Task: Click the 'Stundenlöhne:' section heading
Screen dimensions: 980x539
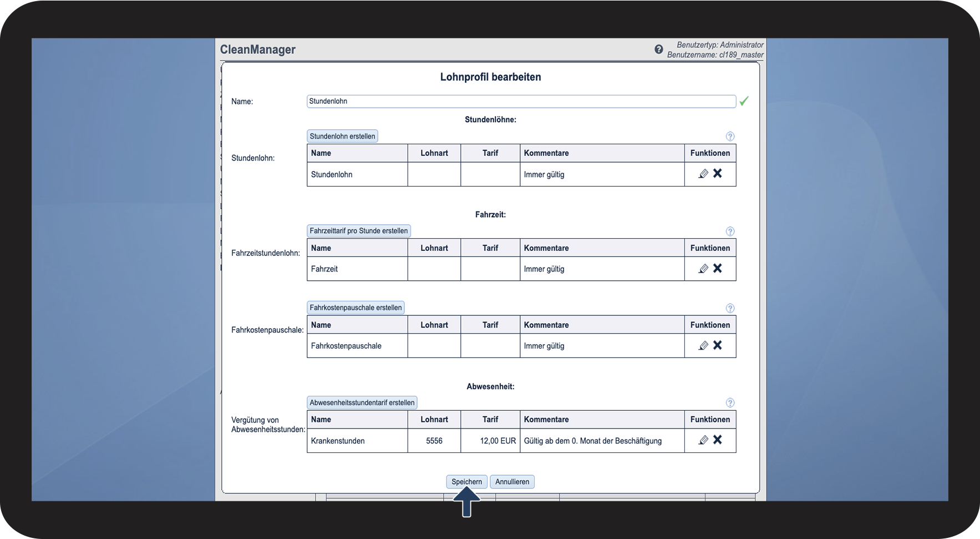Action: click(491, 119)
